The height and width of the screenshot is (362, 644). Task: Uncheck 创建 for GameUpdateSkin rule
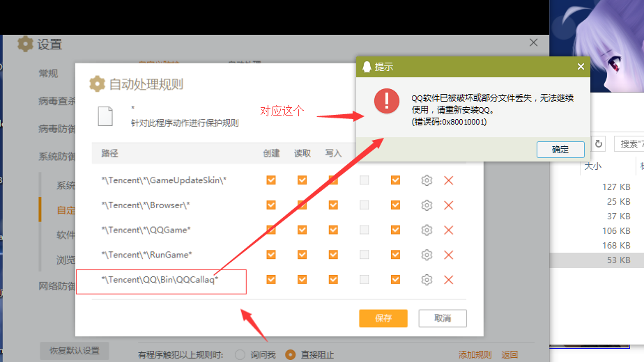[x=271, y=180]
